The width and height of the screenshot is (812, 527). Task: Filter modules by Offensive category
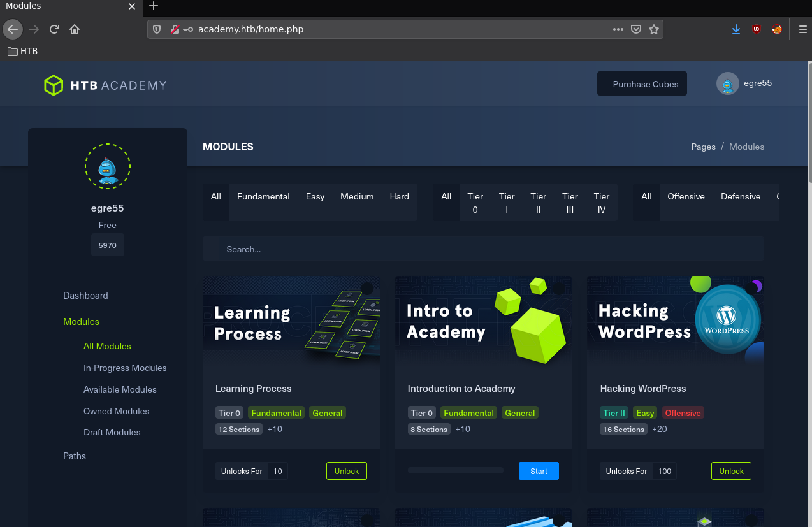pos(686,196)
